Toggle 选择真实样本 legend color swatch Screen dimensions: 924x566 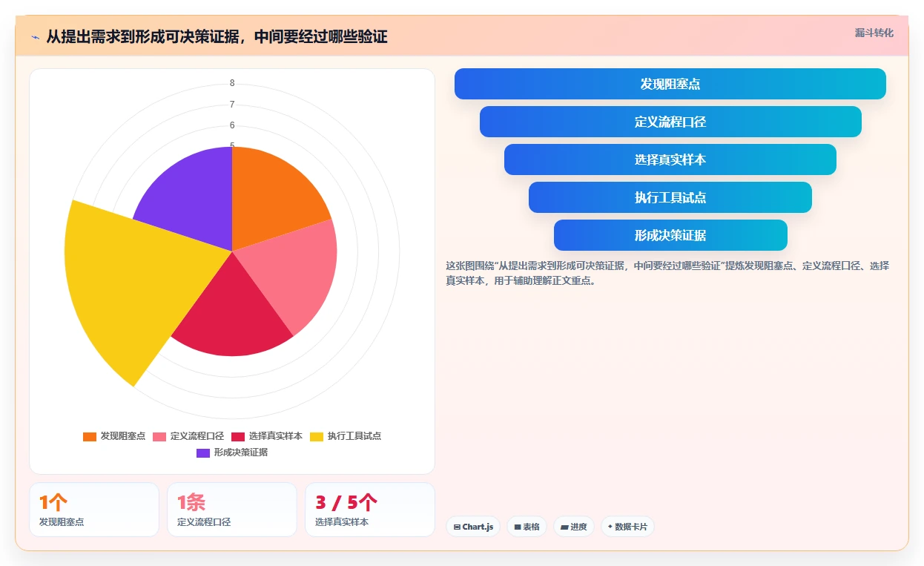pos(238,436)
